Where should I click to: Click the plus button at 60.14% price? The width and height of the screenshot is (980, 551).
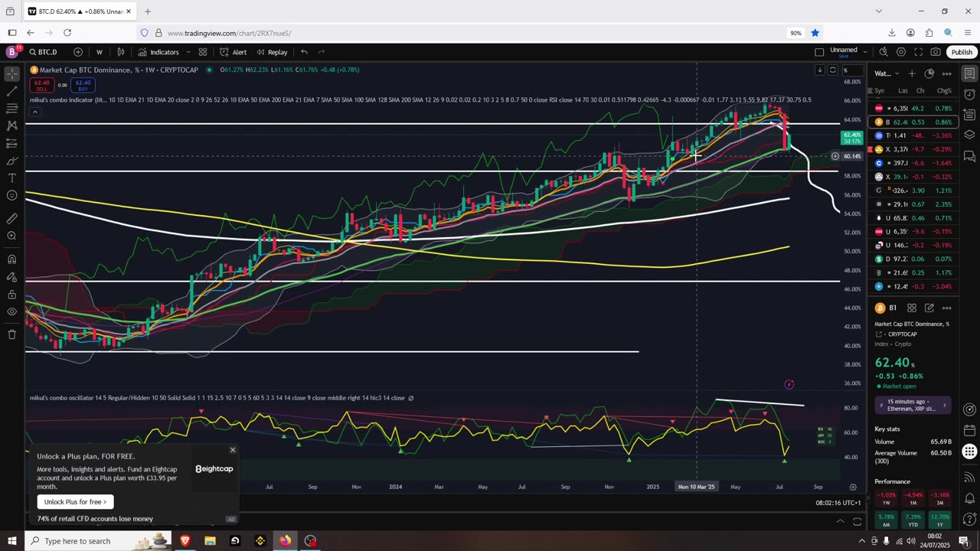[x=835, y=156]
